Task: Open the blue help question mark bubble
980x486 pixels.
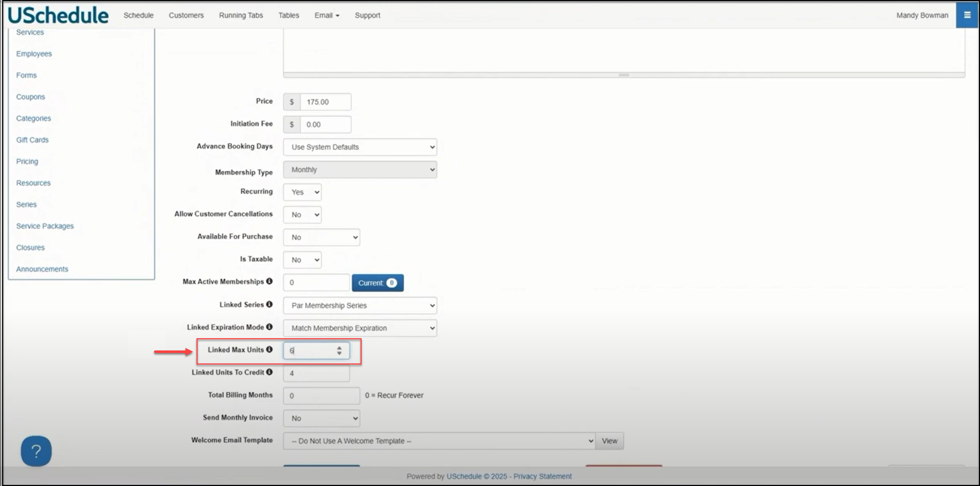Action: tap(36, 451)
